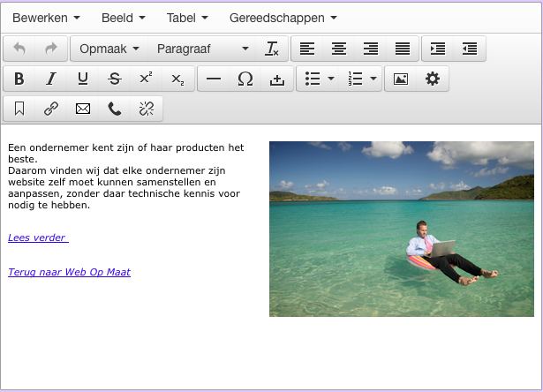Insert a horizontal line
This screenshot has height=392, width=543.
[214, 79]
